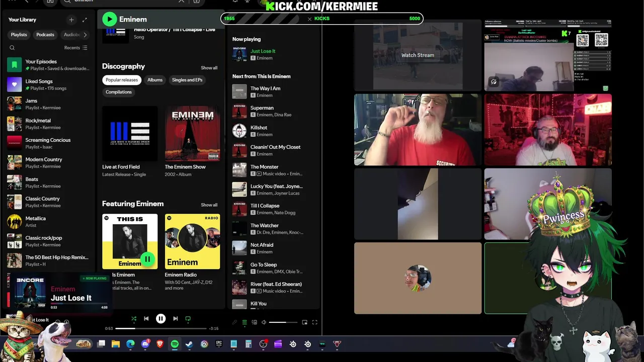This screenshot has height=362, width=644.
Task: Open OBS Studio on the taskbar
Action: 263,344
